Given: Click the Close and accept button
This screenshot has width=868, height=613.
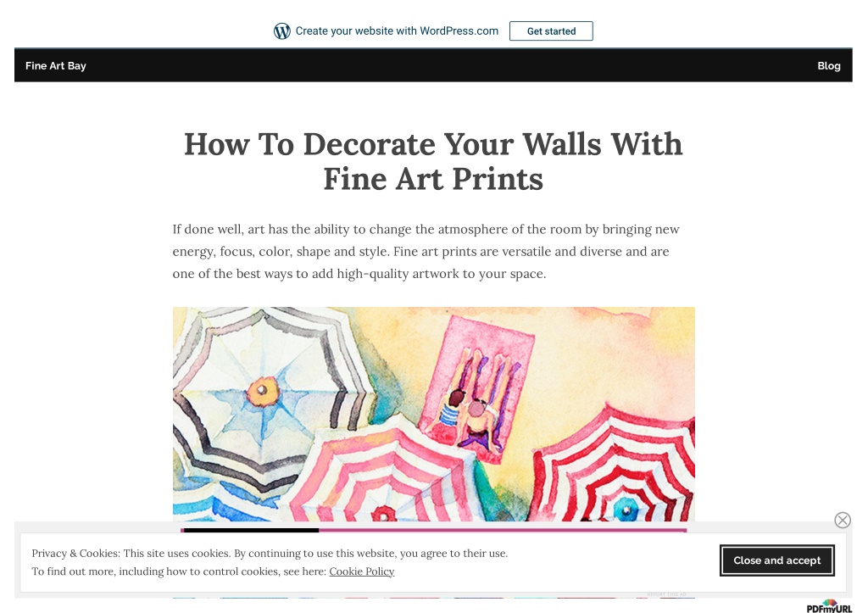Looking at the screenshot, I should click(x=776, y=560).
